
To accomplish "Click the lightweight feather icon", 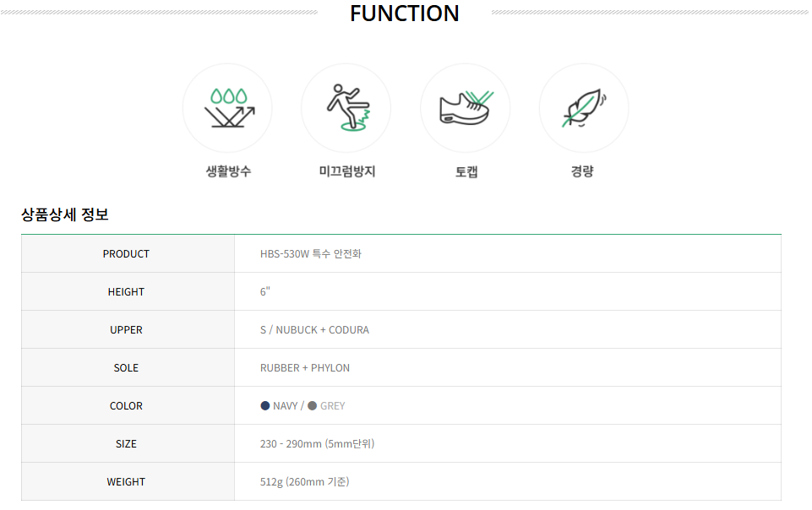I will click(x=584, y=108).
